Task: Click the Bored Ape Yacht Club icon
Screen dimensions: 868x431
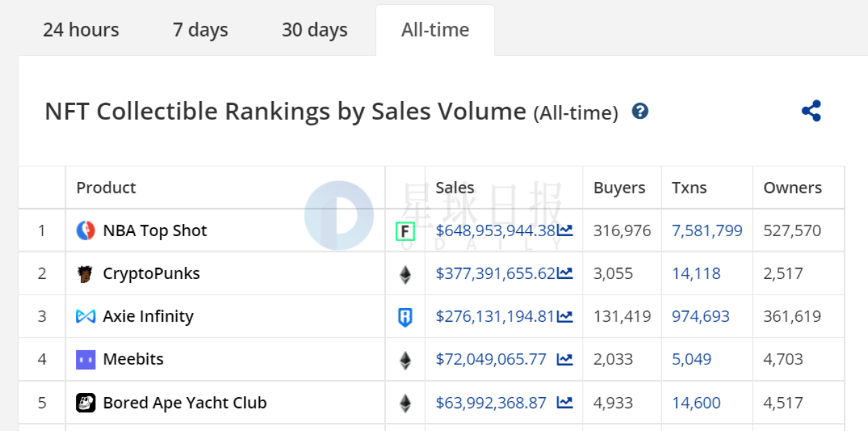Action: (x=85, y=402)
